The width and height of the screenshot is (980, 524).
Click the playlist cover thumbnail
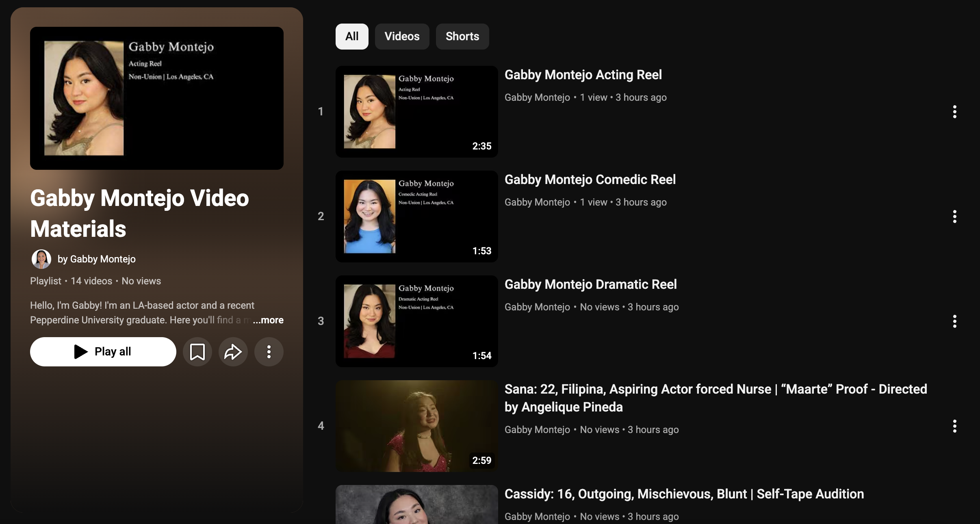[157, 98]
